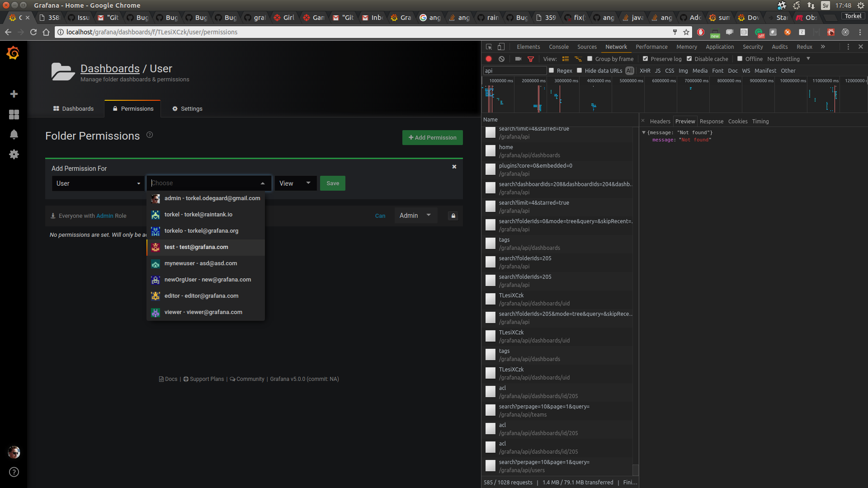This screenshot has width=868, height=488.
Task: Enable the Regex filter checkbox
Action: (552, 70)
